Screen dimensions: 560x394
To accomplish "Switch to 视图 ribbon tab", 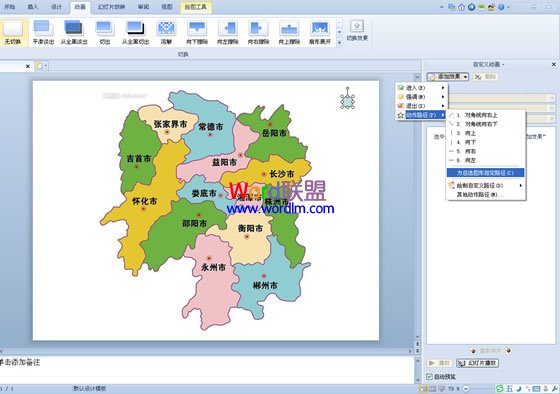I will 167,7.
